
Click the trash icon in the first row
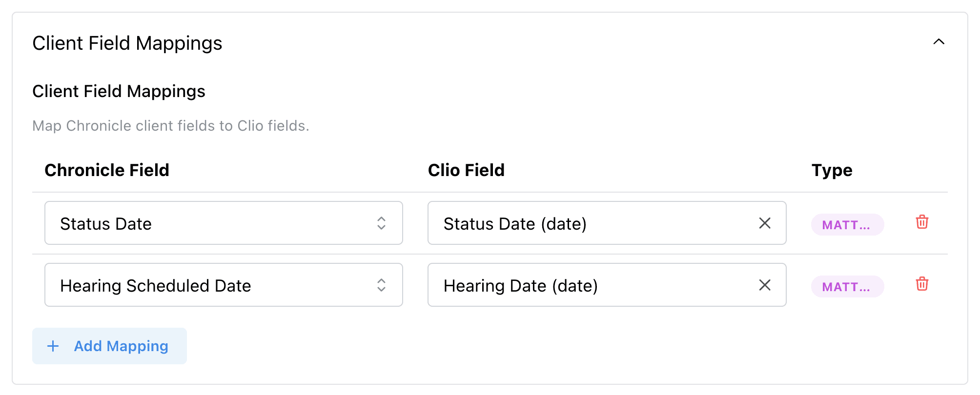tap(922, 223)
